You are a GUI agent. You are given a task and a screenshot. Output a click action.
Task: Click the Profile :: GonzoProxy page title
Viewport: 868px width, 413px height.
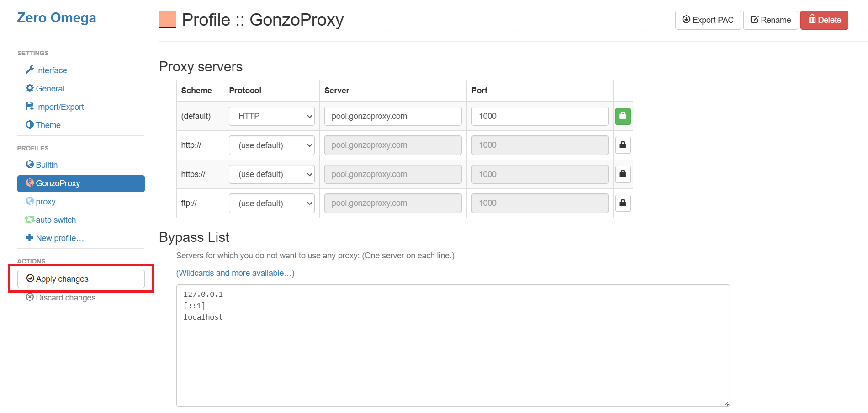click(x=263, y=20)
